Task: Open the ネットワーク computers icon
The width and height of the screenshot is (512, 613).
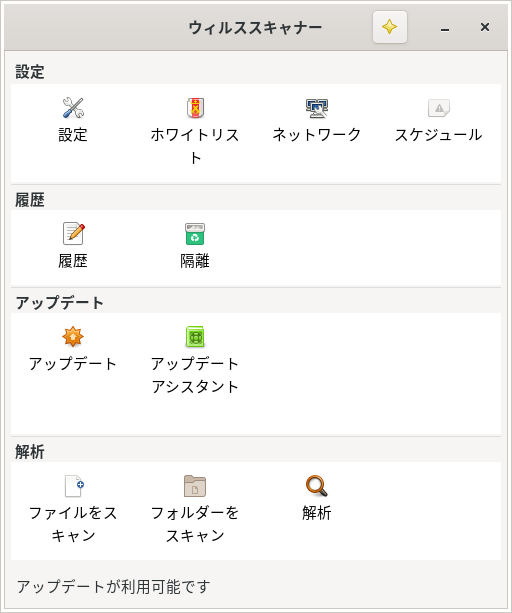Action: coord(317,108)
